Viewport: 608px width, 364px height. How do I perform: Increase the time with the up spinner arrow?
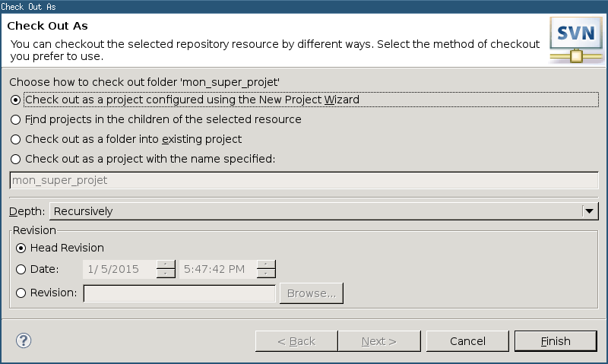(x=266, y=264)
